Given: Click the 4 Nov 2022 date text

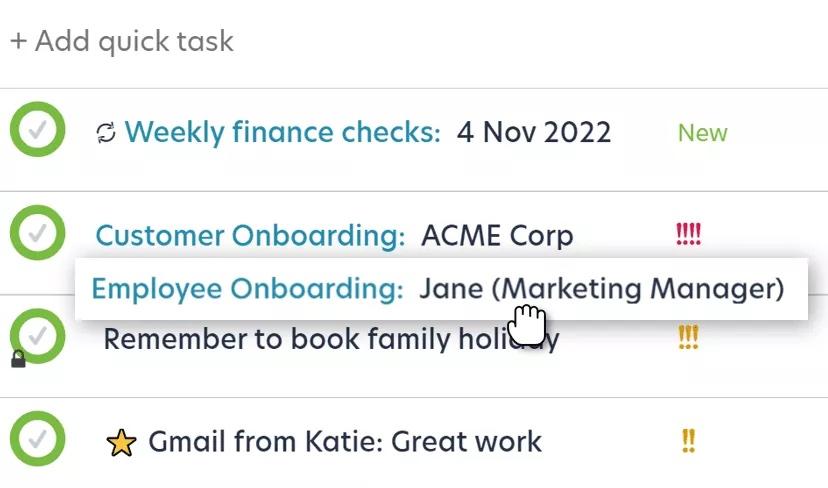Looking at the screenshot, I should [x=534, y=132].
